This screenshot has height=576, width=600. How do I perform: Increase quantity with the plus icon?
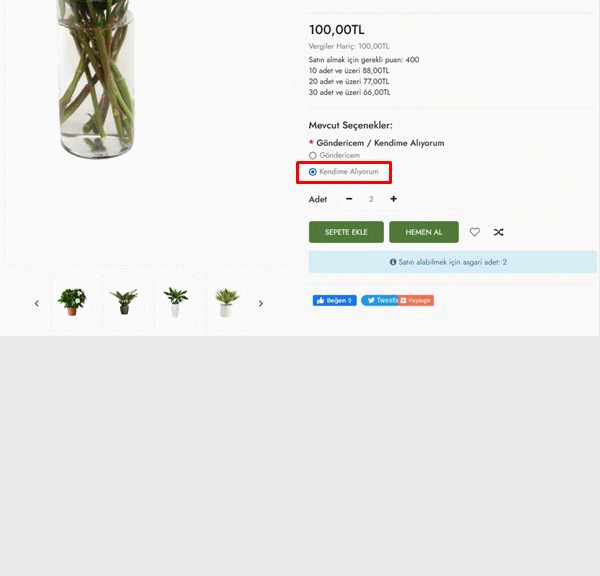[x=393, y=199]
